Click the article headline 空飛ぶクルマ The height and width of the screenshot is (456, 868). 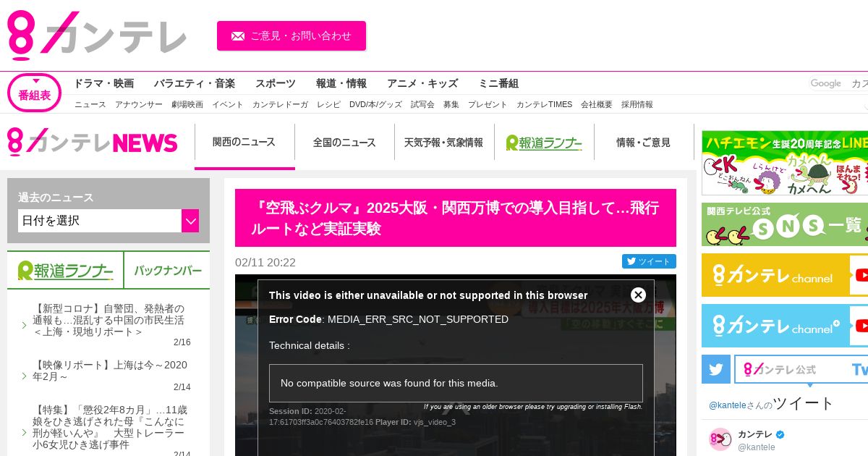456,219
